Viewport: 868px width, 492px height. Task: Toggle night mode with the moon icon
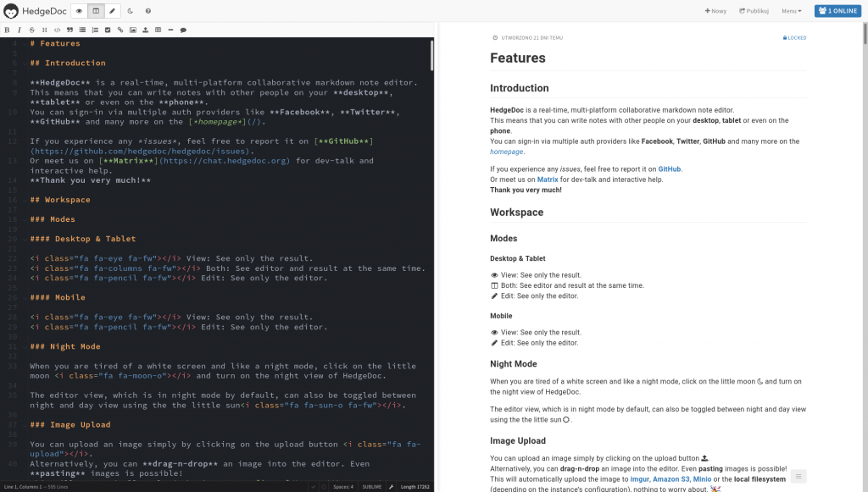point(130,11)
